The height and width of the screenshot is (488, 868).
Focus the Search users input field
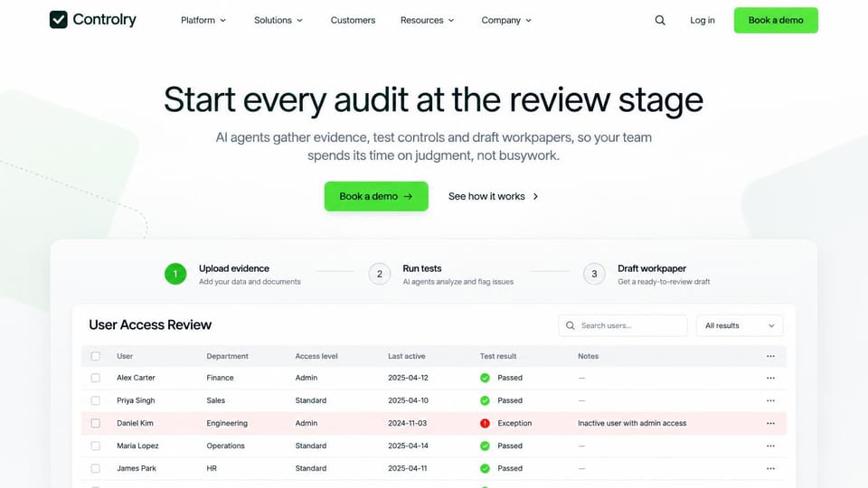[x=623, y=326]
